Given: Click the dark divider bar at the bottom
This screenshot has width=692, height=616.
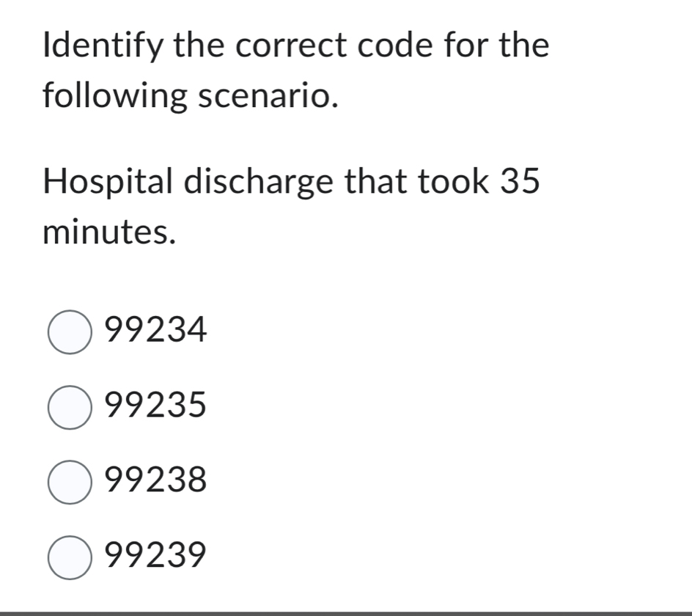Looking at the screenshot, I should [x=346, y=612].
